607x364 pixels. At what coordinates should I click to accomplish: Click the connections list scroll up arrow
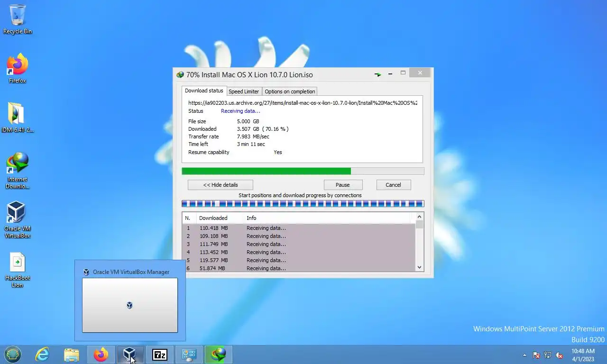[419, 217]
